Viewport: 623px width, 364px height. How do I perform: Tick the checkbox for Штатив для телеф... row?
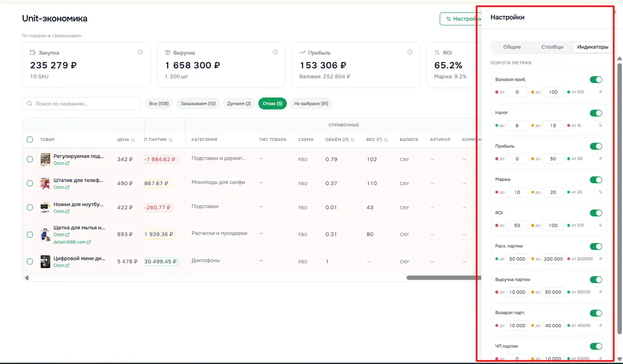(x=30, y=183)
